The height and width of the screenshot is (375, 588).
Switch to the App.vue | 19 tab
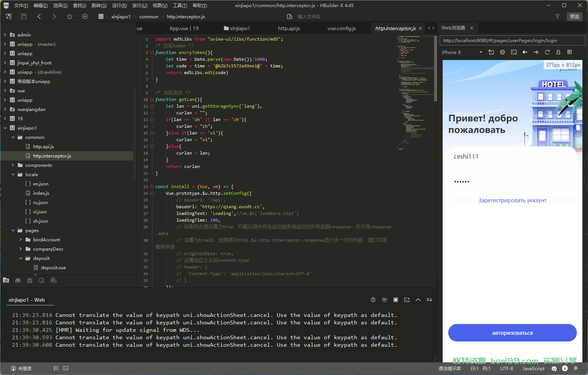[x=184, y=28]
